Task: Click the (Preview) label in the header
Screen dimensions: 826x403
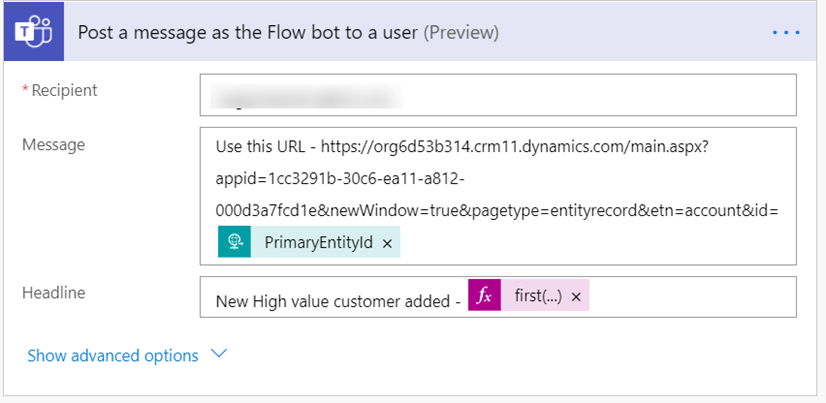Action: pyautogui.click(x=462, y=33)
